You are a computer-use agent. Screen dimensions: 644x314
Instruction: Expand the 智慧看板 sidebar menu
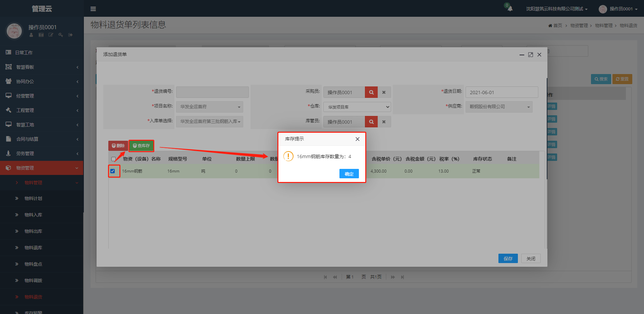[42, 67]
